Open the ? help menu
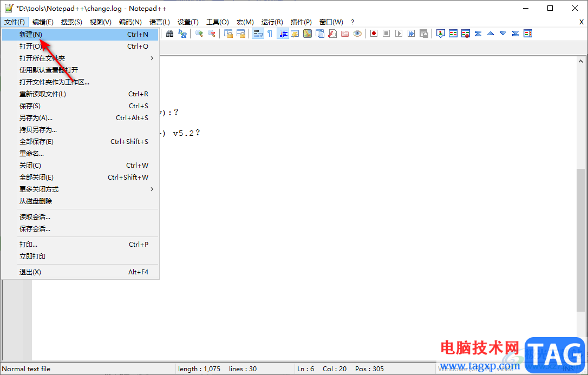Image resolution: width=588 pixels, height=375 pixels. pyautogui.click(x=352, y=22)
